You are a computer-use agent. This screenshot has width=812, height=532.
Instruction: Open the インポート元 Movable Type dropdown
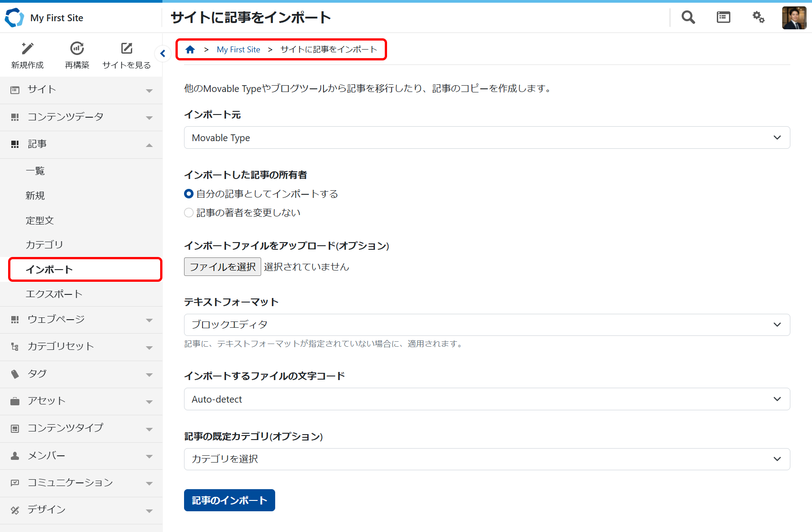click(487, 138)
